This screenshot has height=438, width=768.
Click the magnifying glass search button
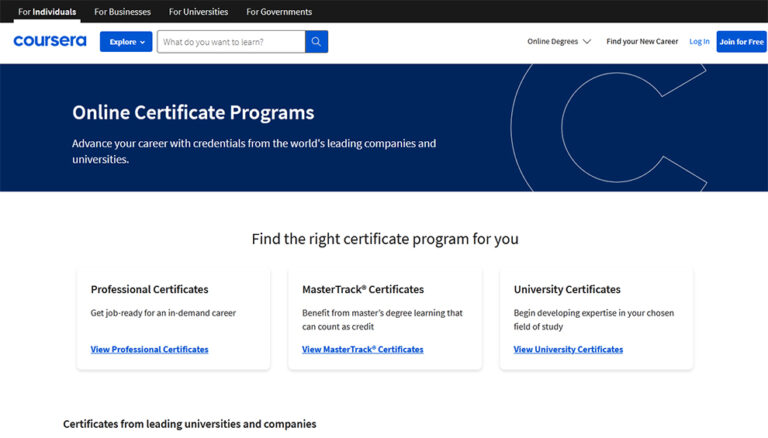[x=316, y=42]
